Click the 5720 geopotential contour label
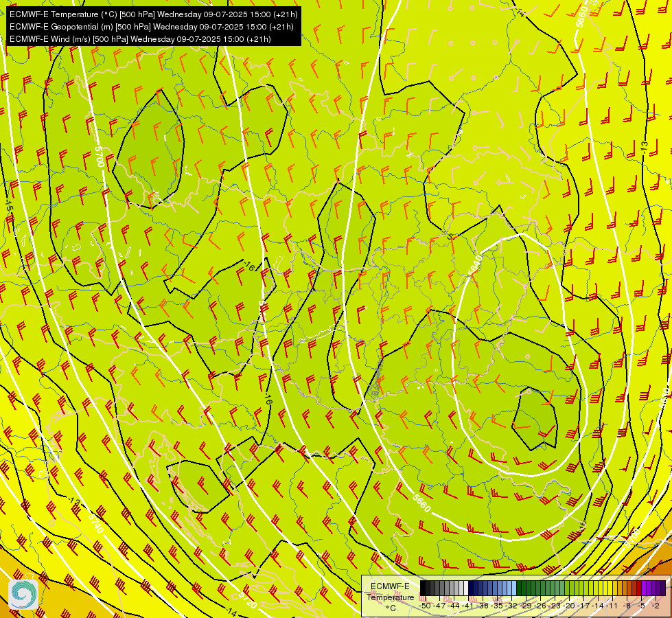672x618 pixels. pos(248,599)
